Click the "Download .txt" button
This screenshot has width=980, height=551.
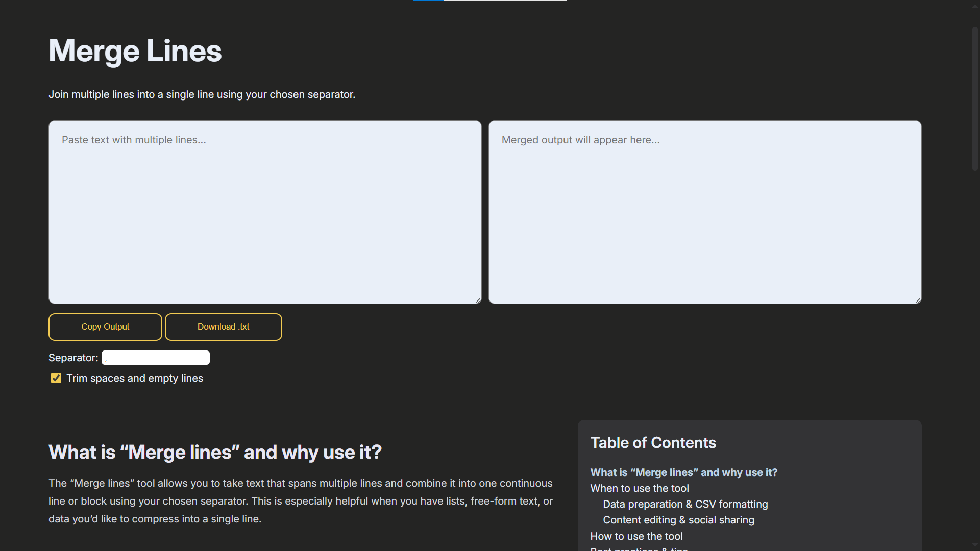[x=223, y=327]
